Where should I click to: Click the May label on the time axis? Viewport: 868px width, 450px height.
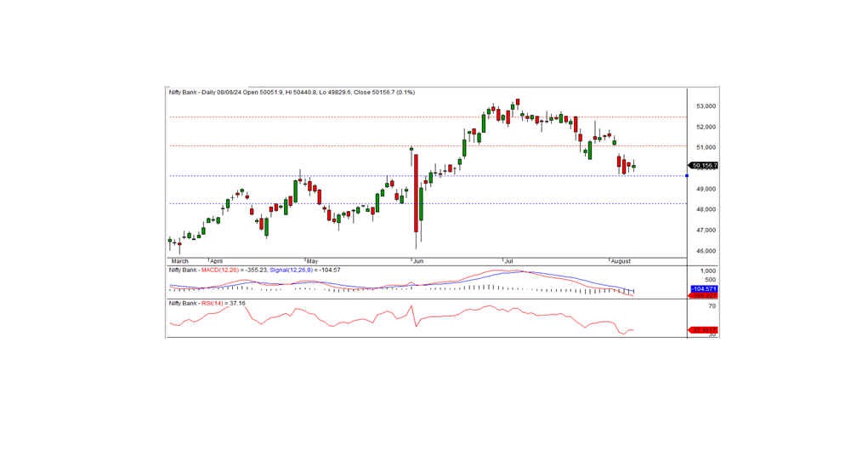tap(313, 261)
